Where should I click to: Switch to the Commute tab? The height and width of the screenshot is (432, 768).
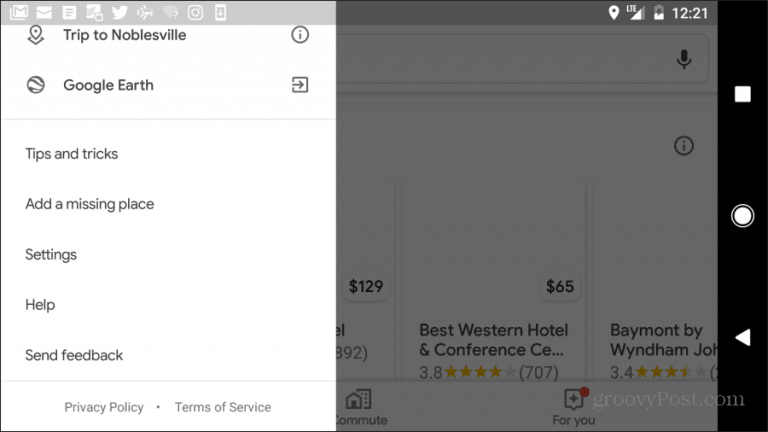point(358,408)
